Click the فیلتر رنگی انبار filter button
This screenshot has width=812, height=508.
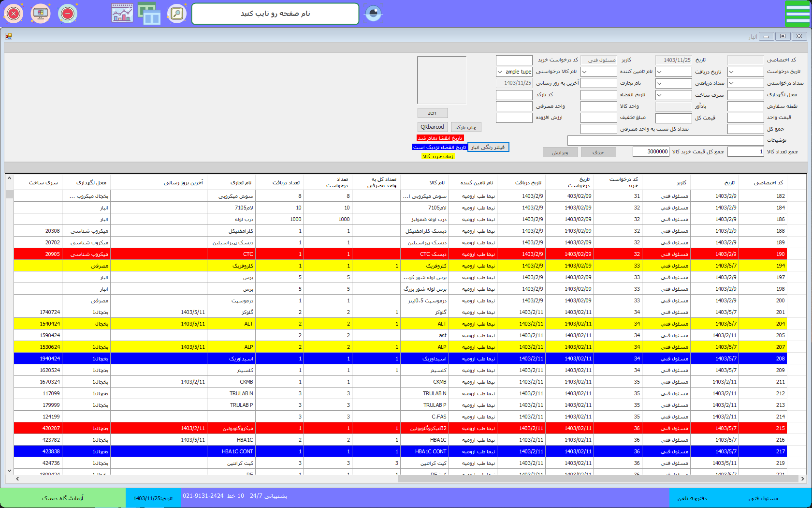[x=488, y=147]
